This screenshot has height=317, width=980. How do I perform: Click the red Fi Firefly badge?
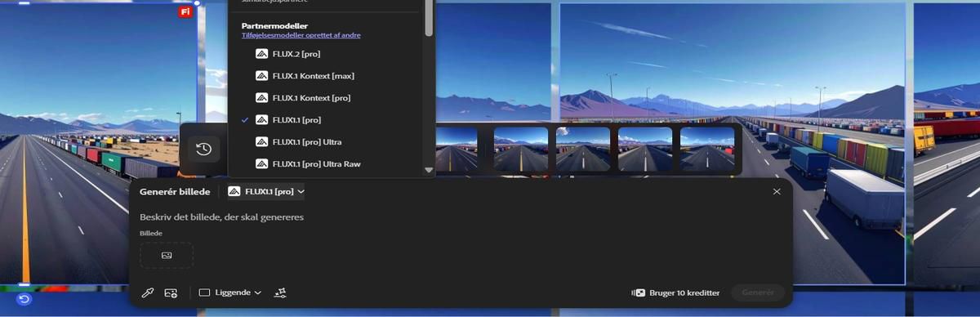click(185, 11)
